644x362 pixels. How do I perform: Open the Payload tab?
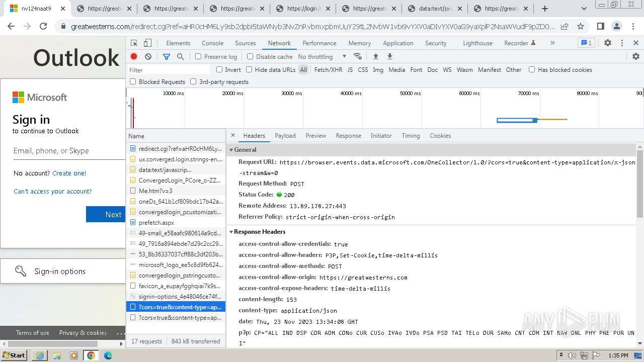coord(285,136)
